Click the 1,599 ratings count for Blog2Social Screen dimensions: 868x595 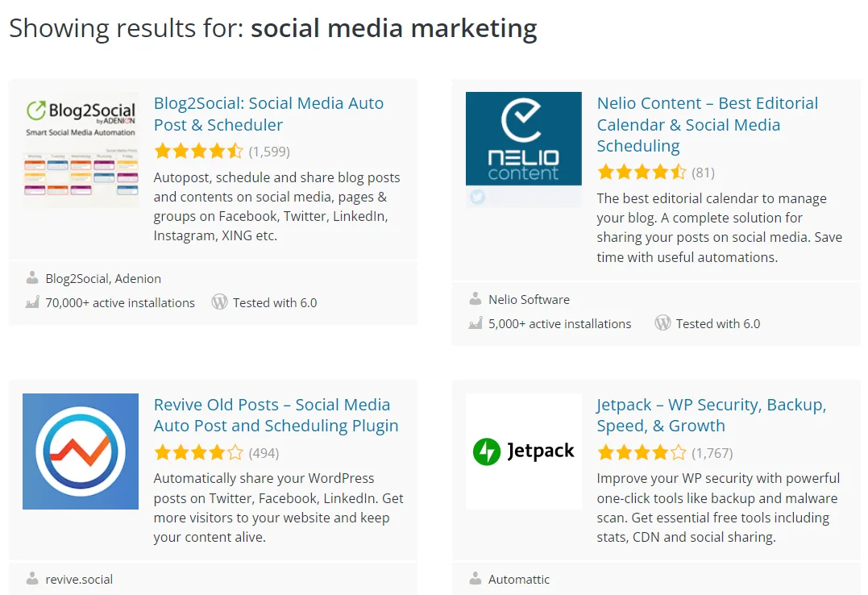tap(269, 152)
